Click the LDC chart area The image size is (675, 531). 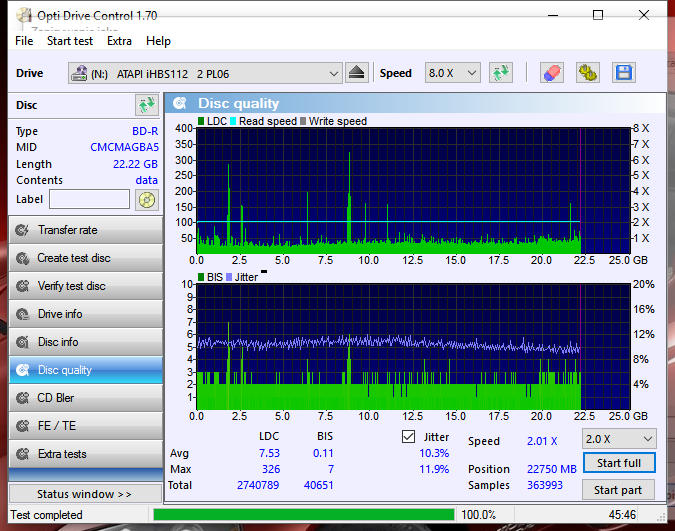point(413,191)
